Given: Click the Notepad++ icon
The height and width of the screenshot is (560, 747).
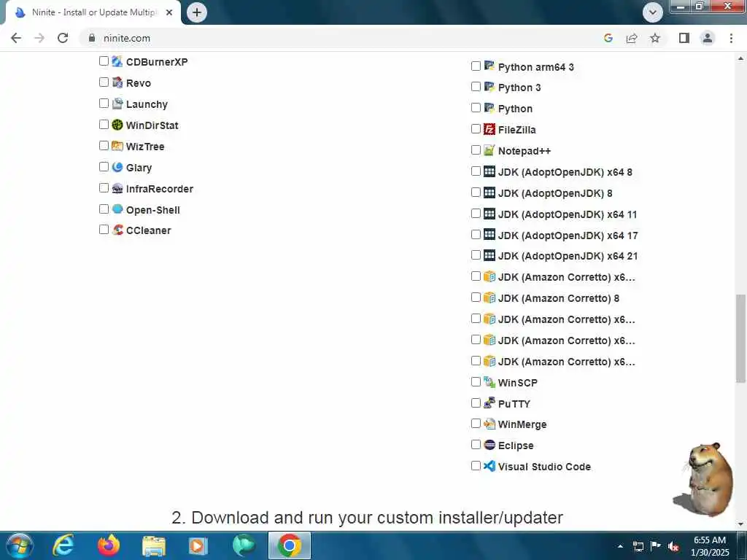Looking at the screenshot, I should coord(489,150).
